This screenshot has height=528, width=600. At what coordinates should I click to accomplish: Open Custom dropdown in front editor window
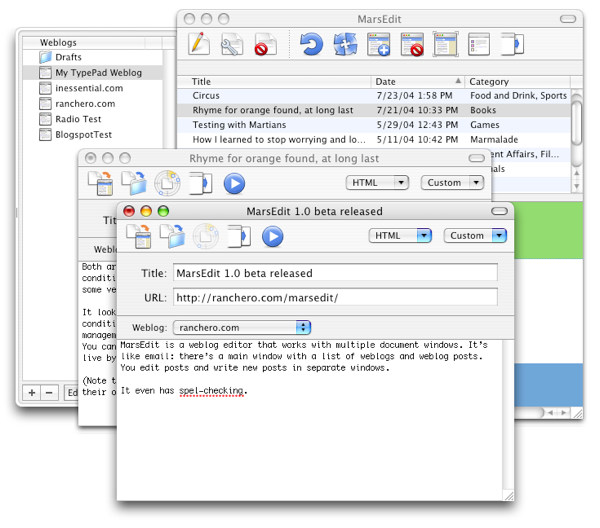(x=476, y=236)
